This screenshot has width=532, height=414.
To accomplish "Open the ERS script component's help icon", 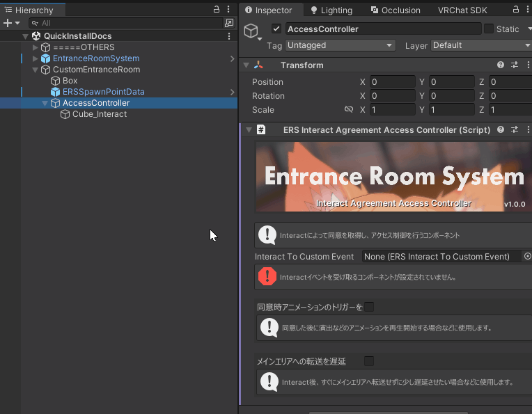I will tap(501, 129).
